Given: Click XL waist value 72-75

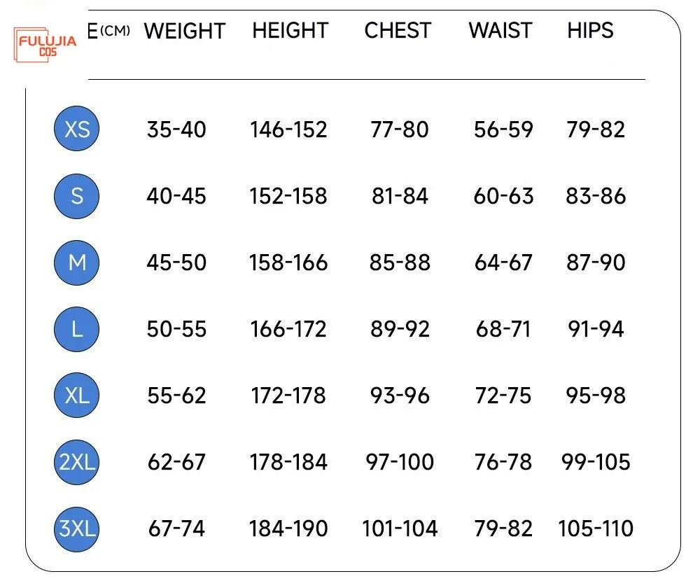Looking at the screenshot, I should tap(503, 395).
